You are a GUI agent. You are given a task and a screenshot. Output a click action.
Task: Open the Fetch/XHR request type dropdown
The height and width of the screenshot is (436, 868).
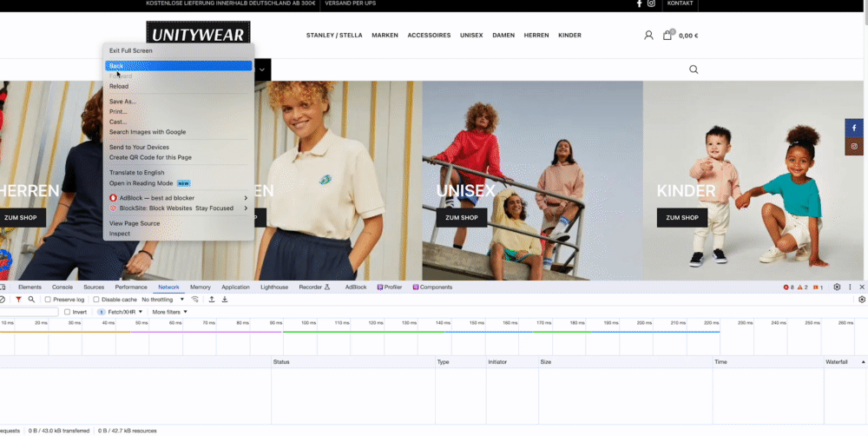[119, 312]
